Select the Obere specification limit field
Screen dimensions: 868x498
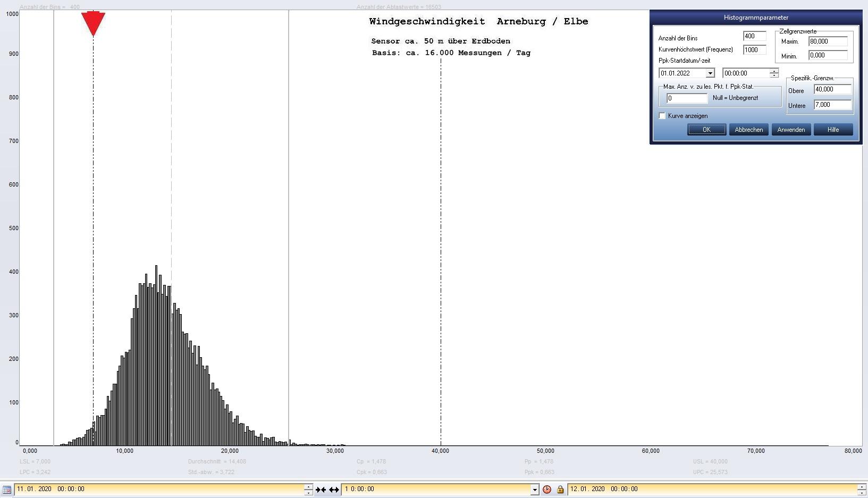tap(832, 89)
